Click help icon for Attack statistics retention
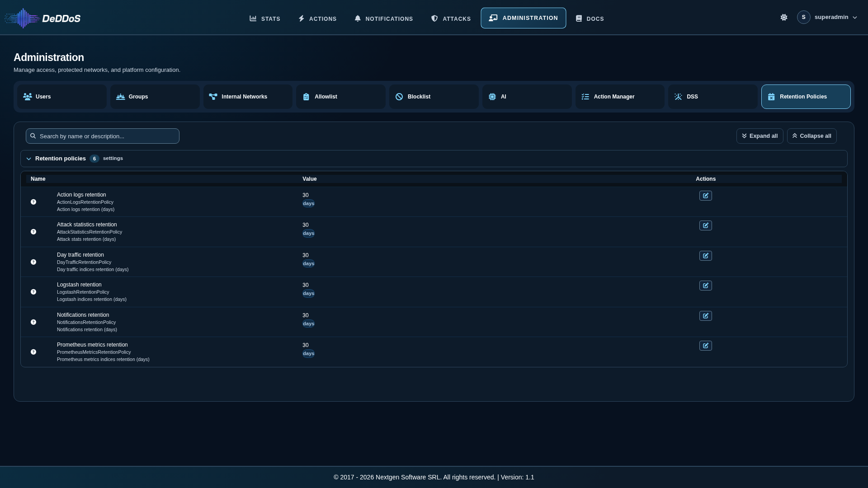 point(33,232)
